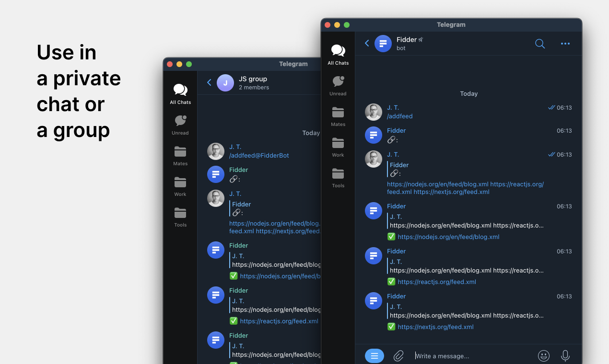Select Unread folder in the front window sidebar
Screen dimensions: 609x364
pos(338,86)
